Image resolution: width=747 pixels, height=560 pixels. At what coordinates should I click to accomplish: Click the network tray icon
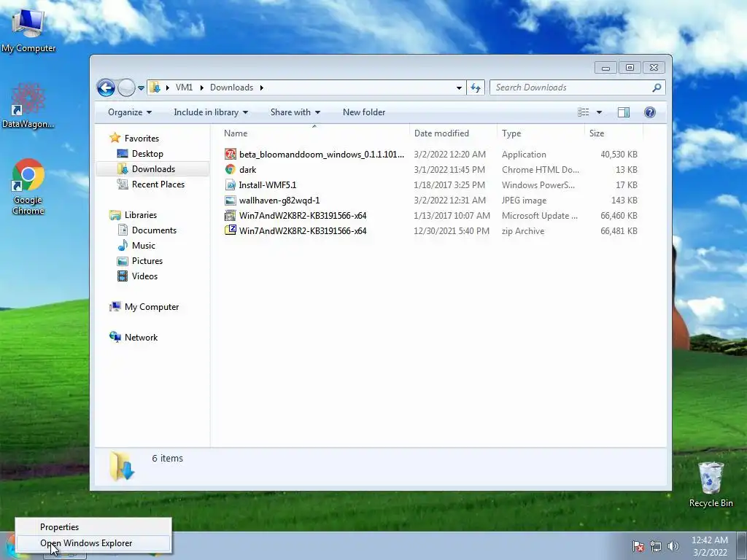pyautogui.click(x=656, y=546)
